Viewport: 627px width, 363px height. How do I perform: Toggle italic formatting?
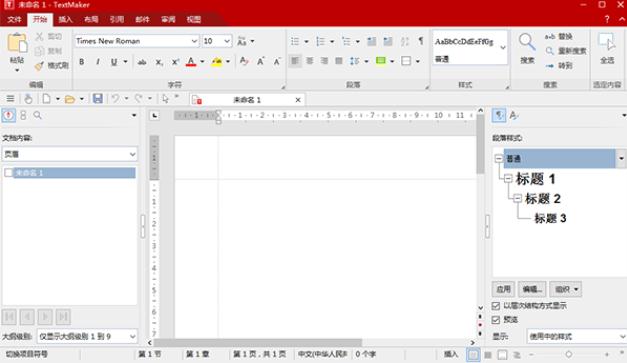pos(98,62)
